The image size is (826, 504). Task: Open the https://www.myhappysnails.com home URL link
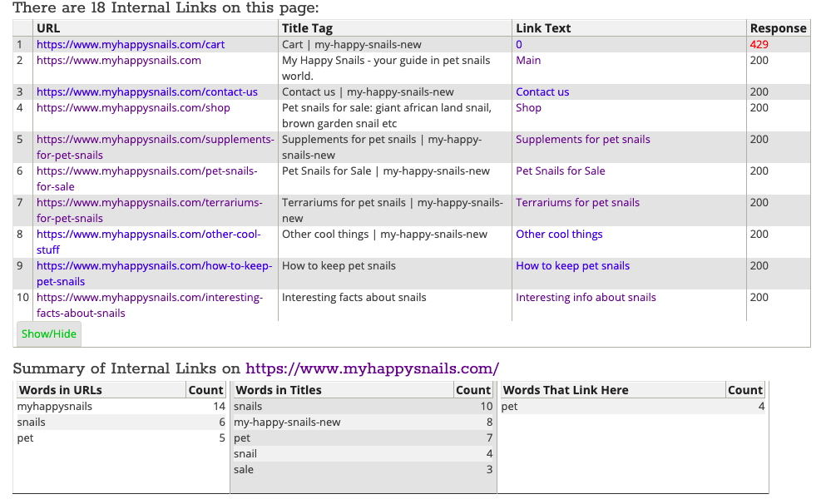tap(118, 60)
